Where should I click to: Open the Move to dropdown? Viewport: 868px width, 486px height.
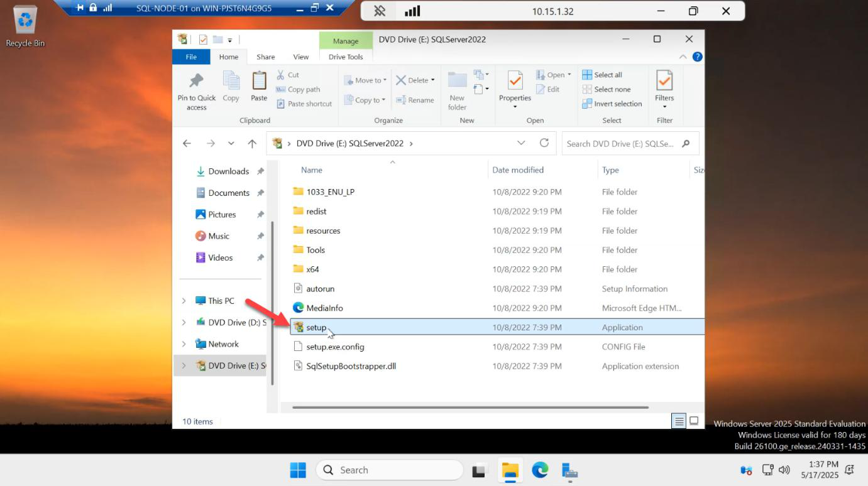[x=365, y=80]
